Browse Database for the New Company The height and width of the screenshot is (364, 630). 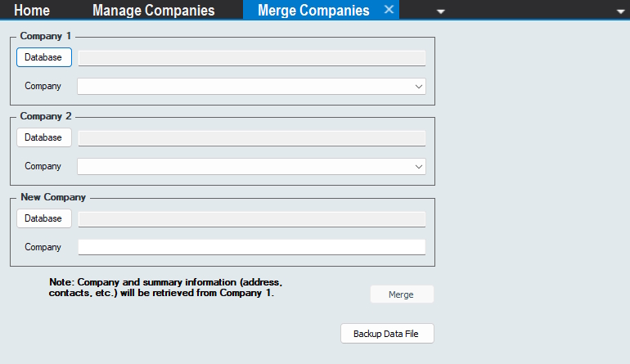click(43, 218)
